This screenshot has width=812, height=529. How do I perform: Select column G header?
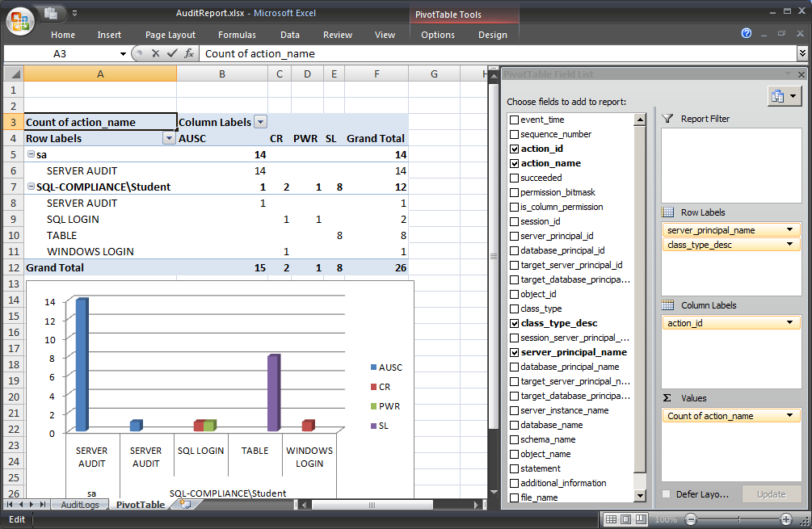pyautogui.click(x=434, y=74)
